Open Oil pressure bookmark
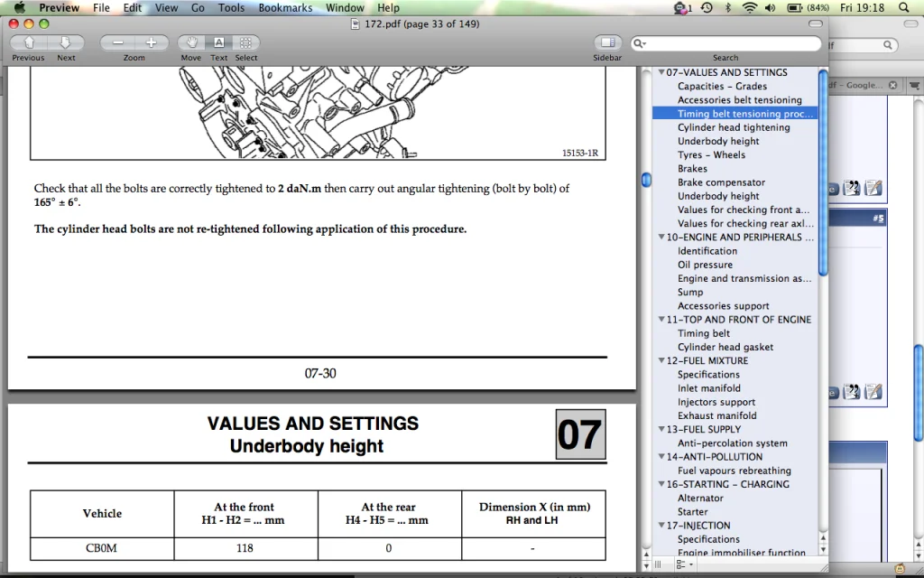Screen dimensions: 924x578 (705, 265)
